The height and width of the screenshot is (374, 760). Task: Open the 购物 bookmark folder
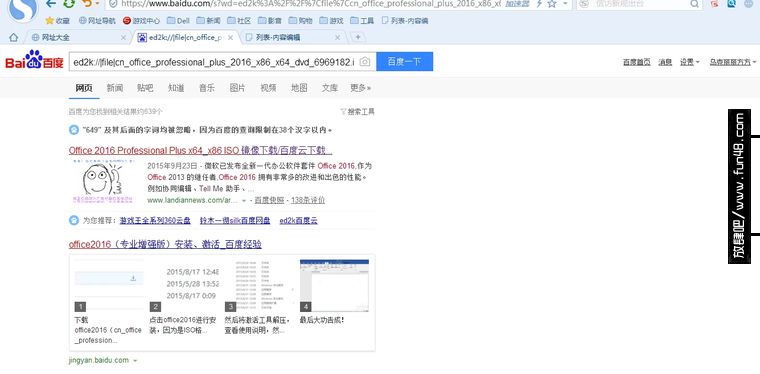click(x=300, y=21)
